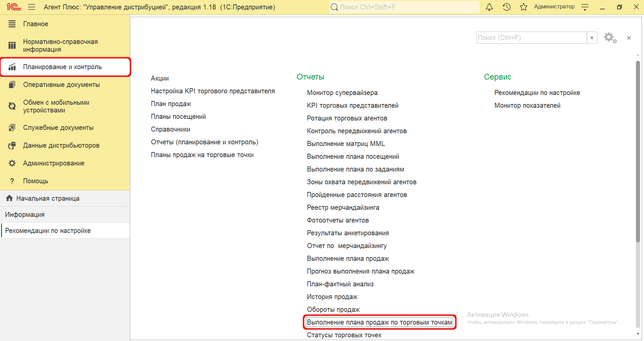
Task: Open Оперативные документы section
Action: [x=65, y=85]
